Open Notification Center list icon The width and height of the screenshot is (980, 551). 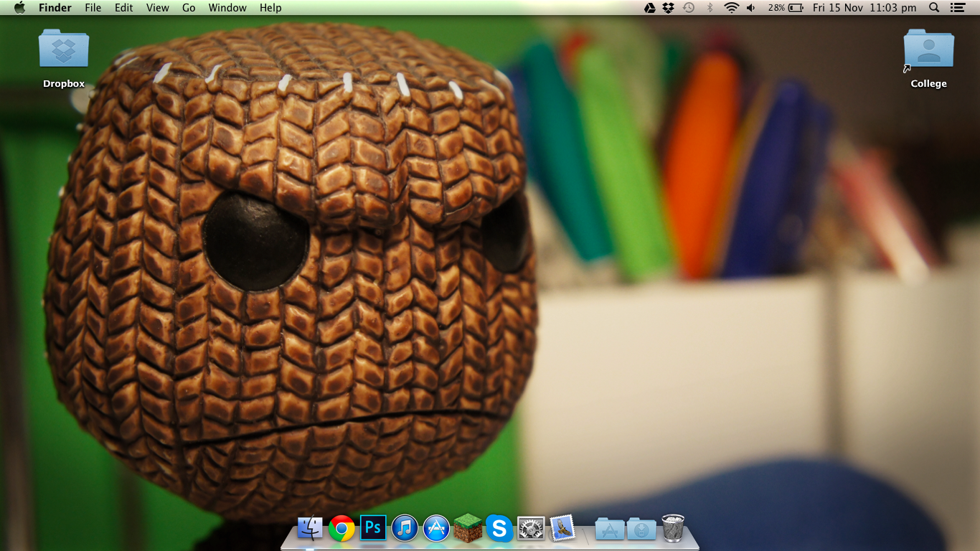pos(957,8)
